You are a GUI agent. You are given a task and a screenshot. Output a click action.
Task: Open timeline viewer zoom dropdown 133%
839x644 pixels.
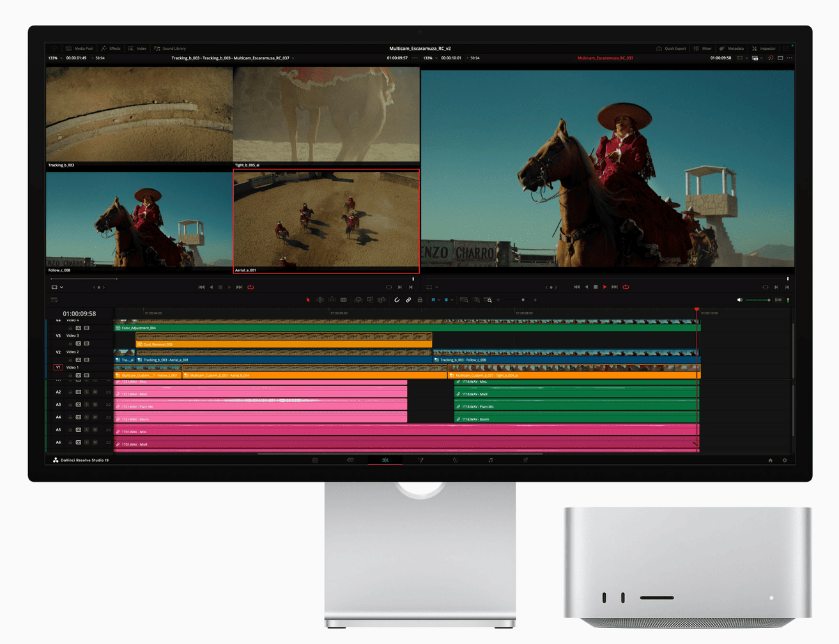(430, 58)
